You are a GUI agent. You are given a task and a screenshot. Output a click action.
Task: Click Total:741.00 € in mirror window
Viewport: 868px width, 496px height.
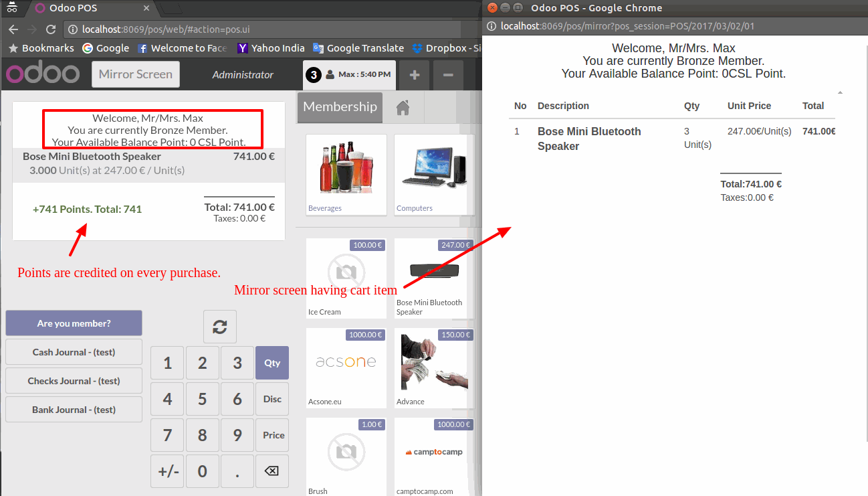[751, 184]
